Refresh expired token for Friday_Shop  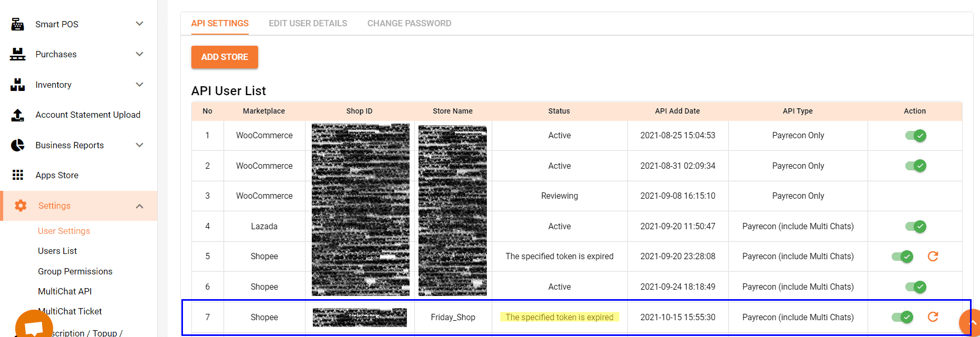coord(933,316)
